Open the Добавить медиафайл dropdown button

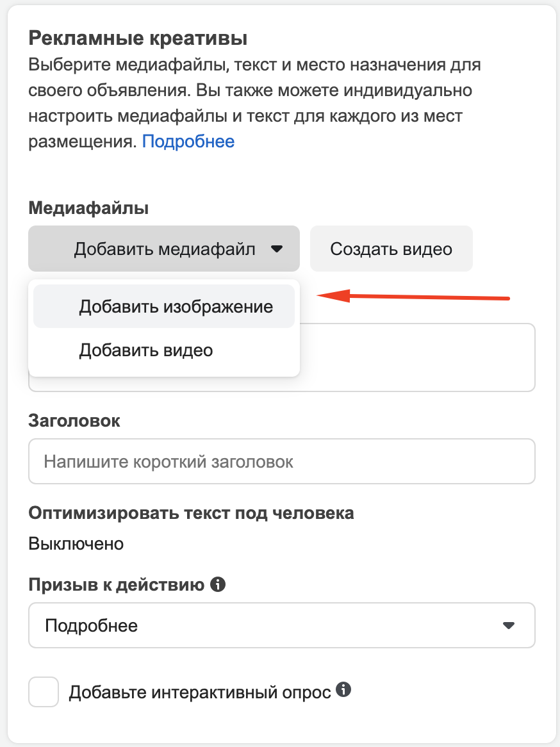pyautogui.click(x=164, y=249)
